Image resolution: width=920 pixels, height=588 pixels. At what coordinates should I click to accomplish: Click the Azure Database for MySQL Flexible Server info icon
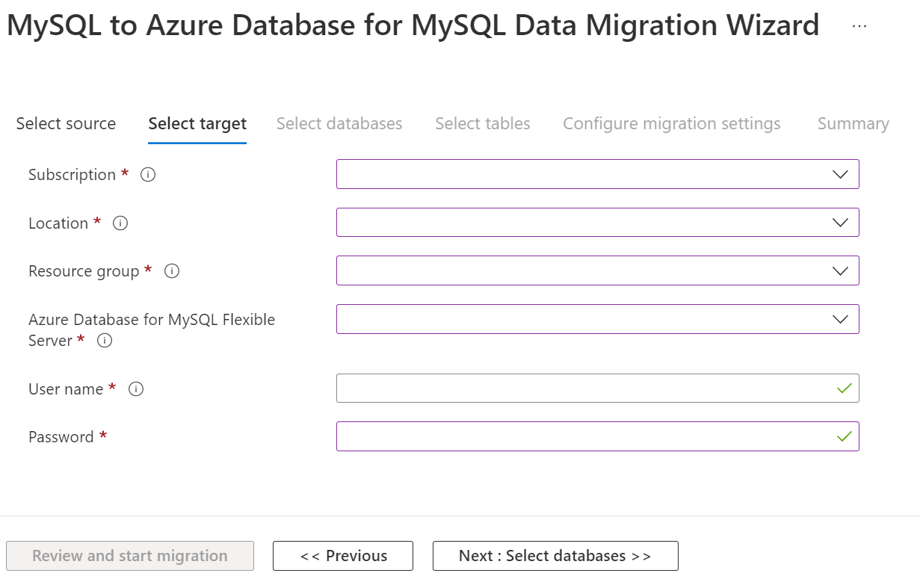pyautogui.click(x=105, y=341)
